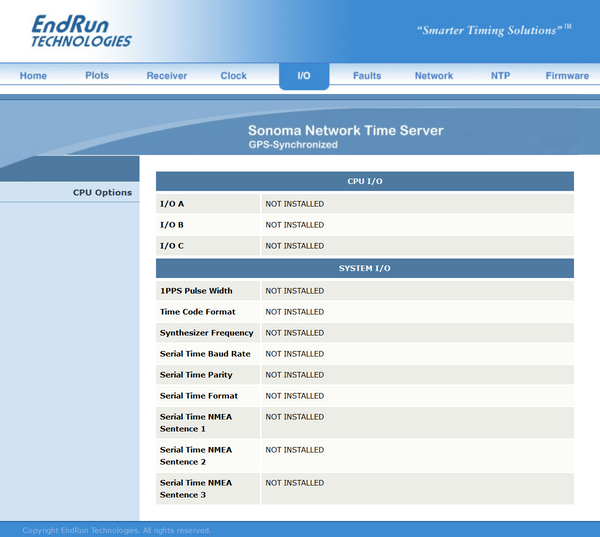Open the Faults tab

point(367,75)
